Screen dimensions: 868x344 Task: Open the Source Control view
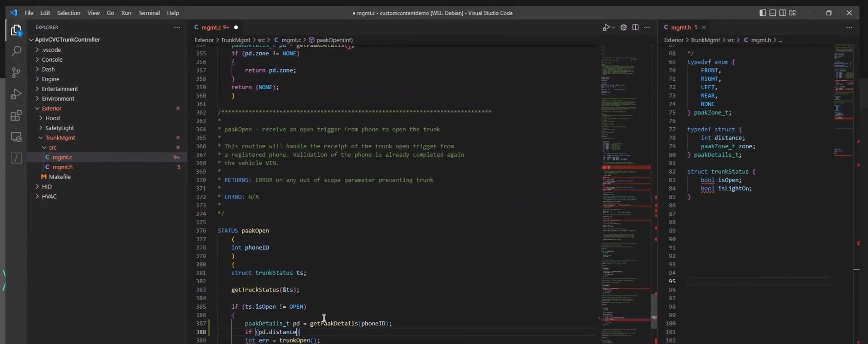click(x=16, y=73)
